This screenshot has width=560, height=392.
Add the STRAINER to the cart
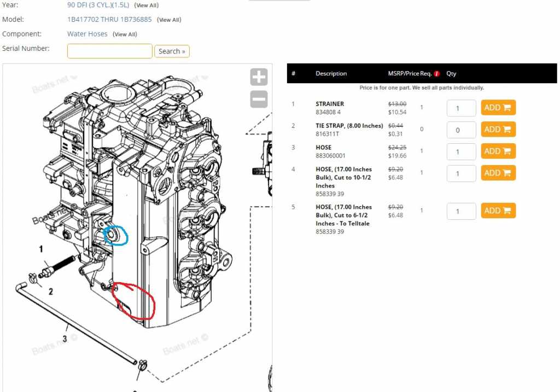[498, 108]
